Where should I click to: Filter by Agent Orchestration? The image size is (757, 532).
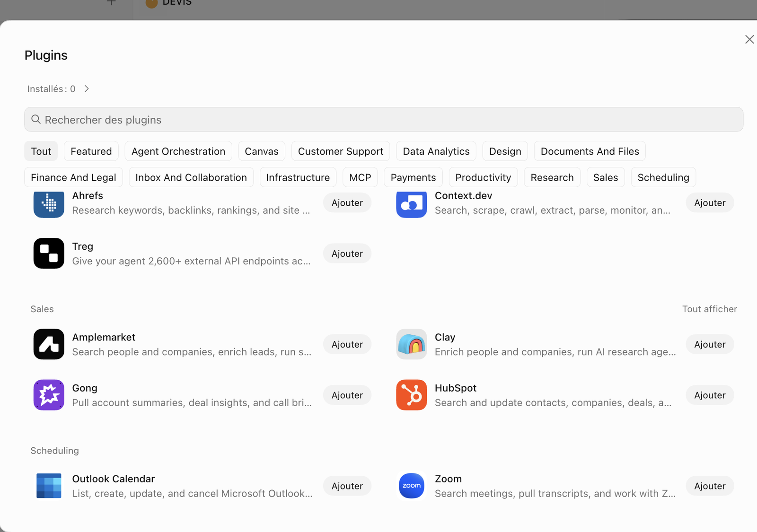[x=178, y=151]
